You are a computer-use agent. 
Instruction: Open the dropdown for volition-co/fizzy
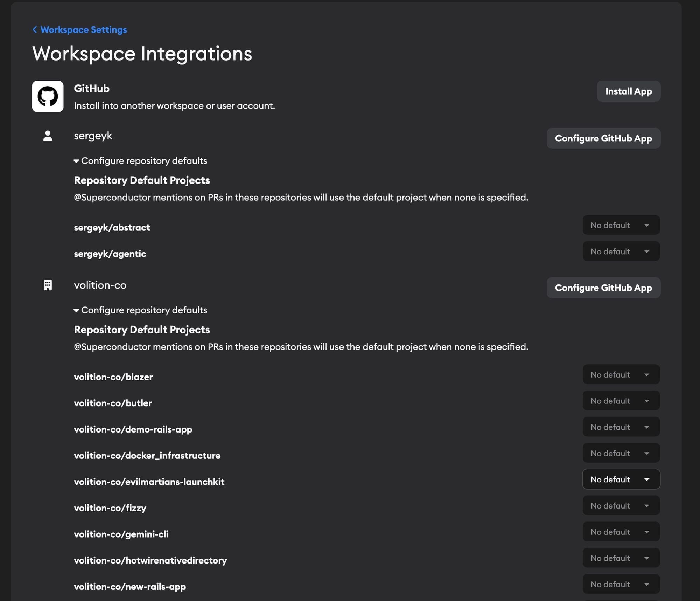point(621,505)
